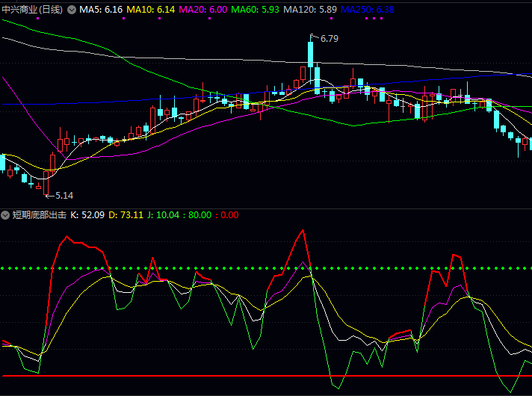Click the red 0.00 baseline value
Viewport: 532px width, 396px height.
tap(228, 215)
